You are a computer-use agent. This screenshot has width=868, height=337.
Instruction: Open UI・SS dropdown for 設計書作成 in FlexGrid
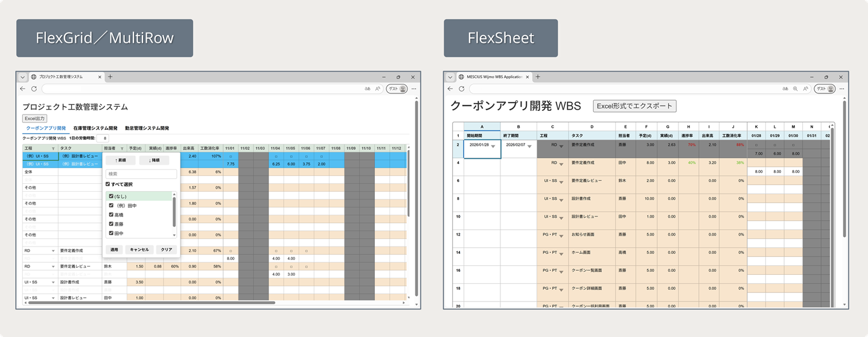53,282
